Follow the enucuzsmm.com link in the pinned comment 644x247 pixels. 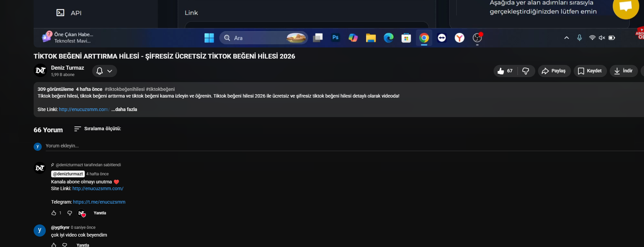point(98,188)
